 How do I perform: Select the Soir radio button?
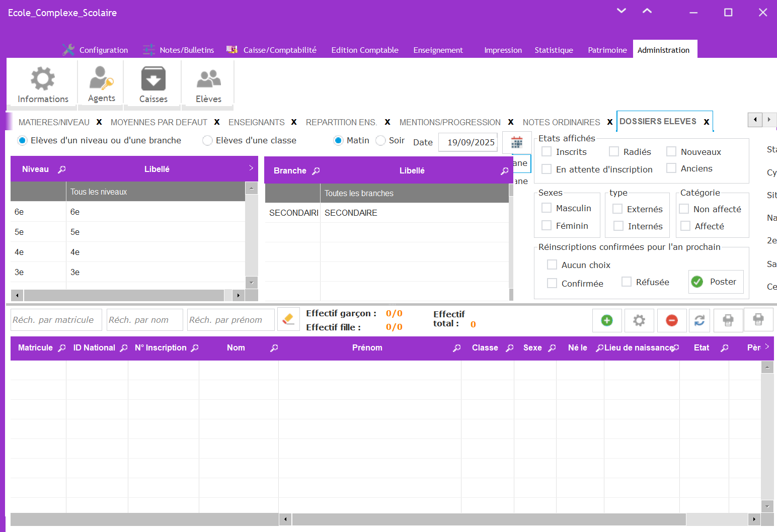(381, 141)
